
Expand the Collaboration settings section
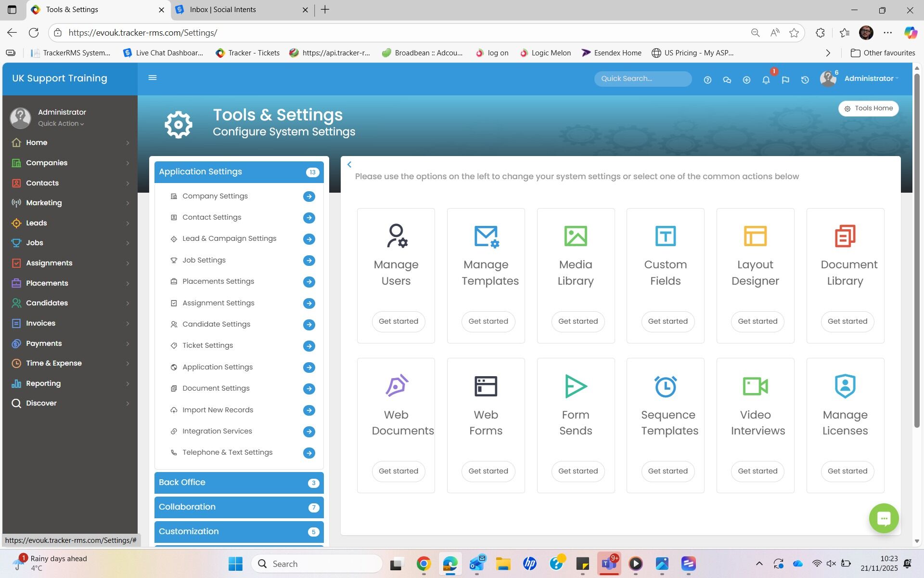239,507
